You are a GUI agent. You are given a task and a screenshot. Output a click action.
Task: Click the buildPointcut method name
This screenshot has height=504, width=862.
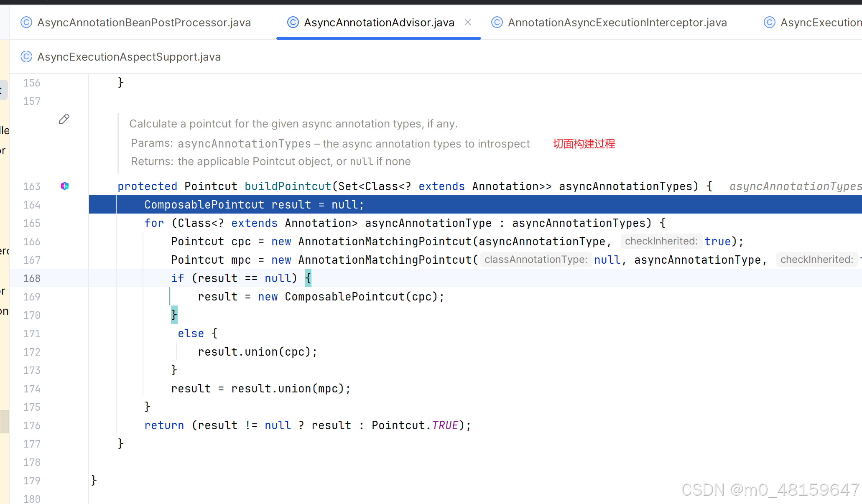point(288,186)
